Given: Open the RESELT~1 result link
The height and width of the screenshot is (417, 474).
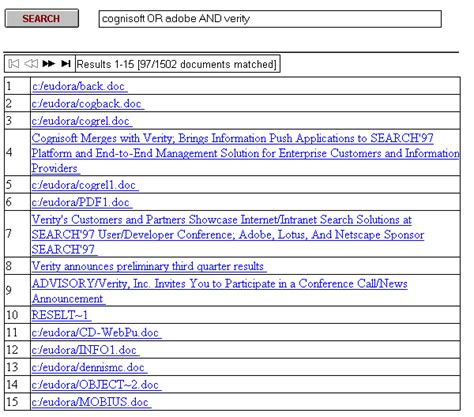Looking at the screenshot, I should 61,315.
